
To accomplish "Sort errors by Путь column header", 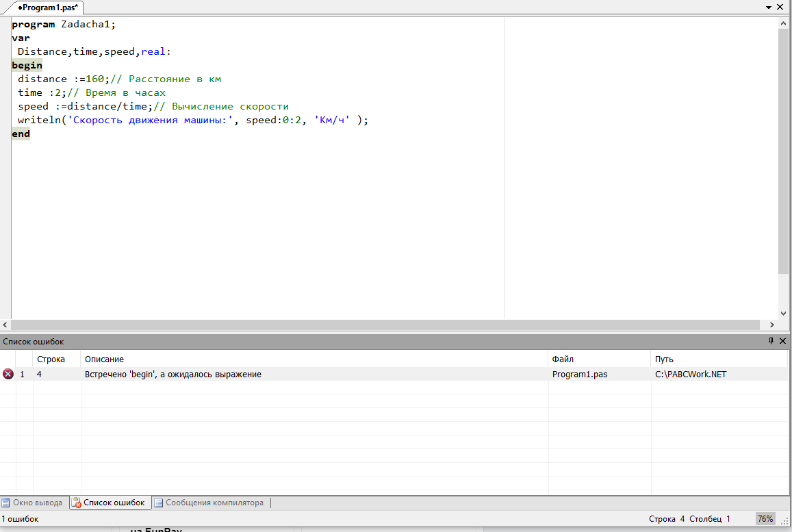I will tap(719, 359).
